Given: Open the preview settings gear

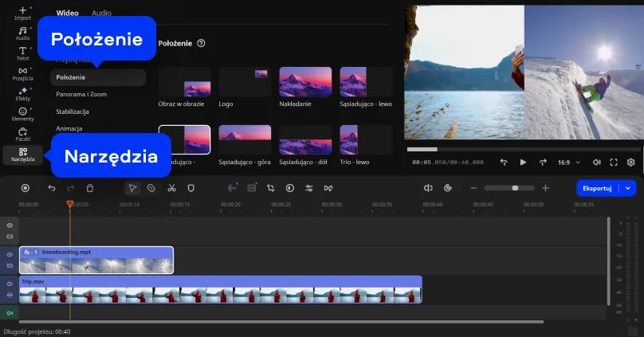Looking at the screenshot, I should [630, 163].
